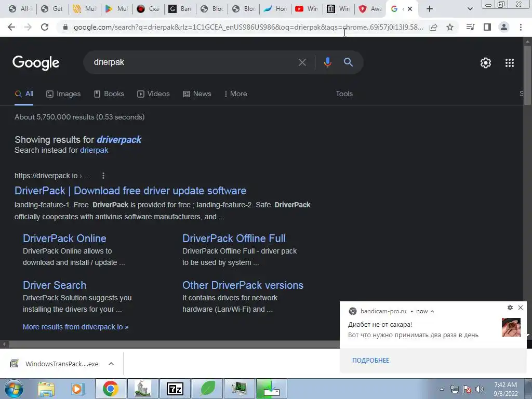Open a new browser tab
This screenshot has height=399, width=532.
point(430,9)
